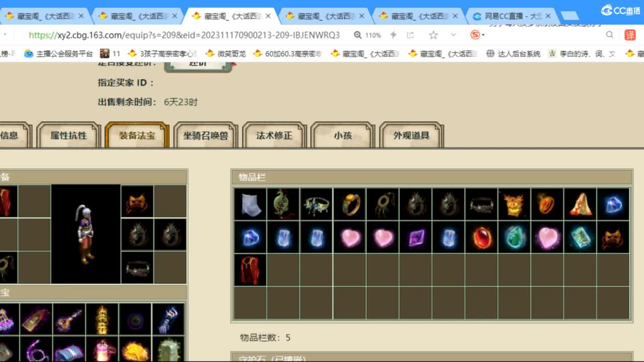Open the 主播公会服务平台 bookmark
The width and height of the screenshot is (644, 362).
(59, 53)
